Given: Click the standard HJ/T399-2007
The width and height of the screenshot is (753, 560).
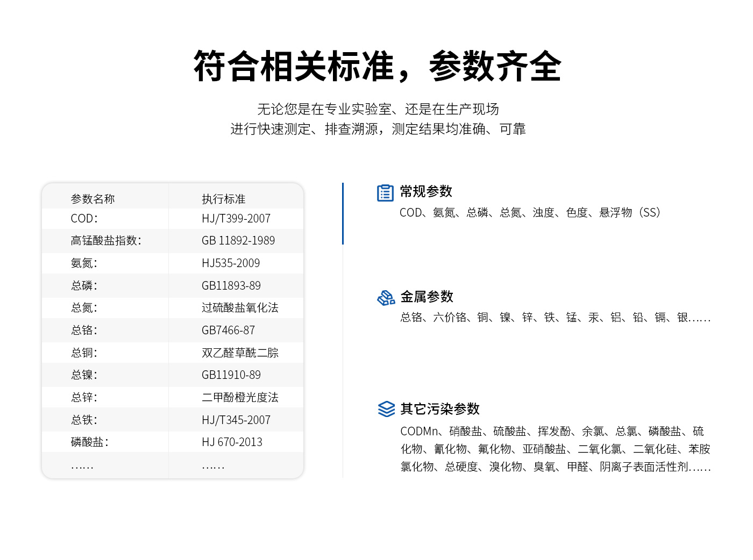Looking at the screenshot, I should tap(236, 219).
